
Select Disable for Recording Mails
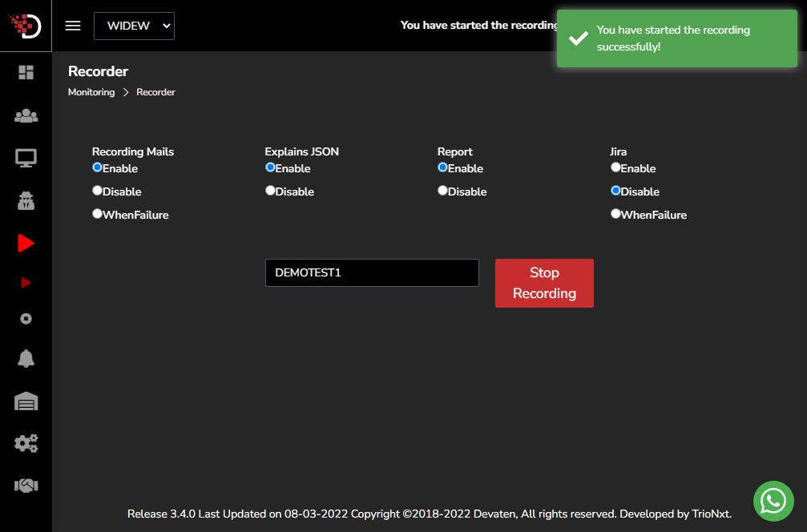tap(97, 191)
